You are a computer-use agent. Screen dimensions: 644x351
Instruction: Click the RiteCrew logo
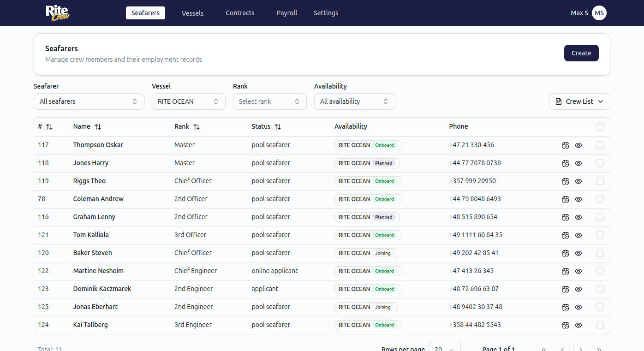[x=57, y=13]
